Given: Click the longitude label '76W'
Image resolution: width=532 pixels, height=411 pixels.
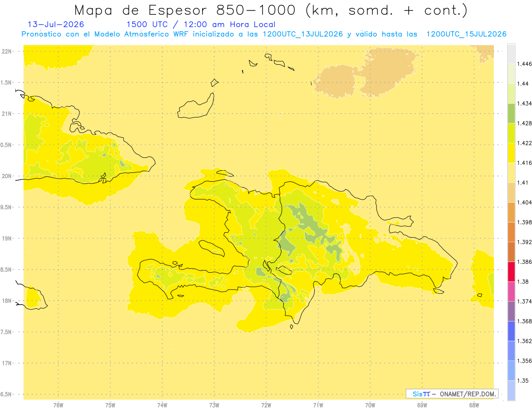Looking at the screenshot, I should coord(58,405).
